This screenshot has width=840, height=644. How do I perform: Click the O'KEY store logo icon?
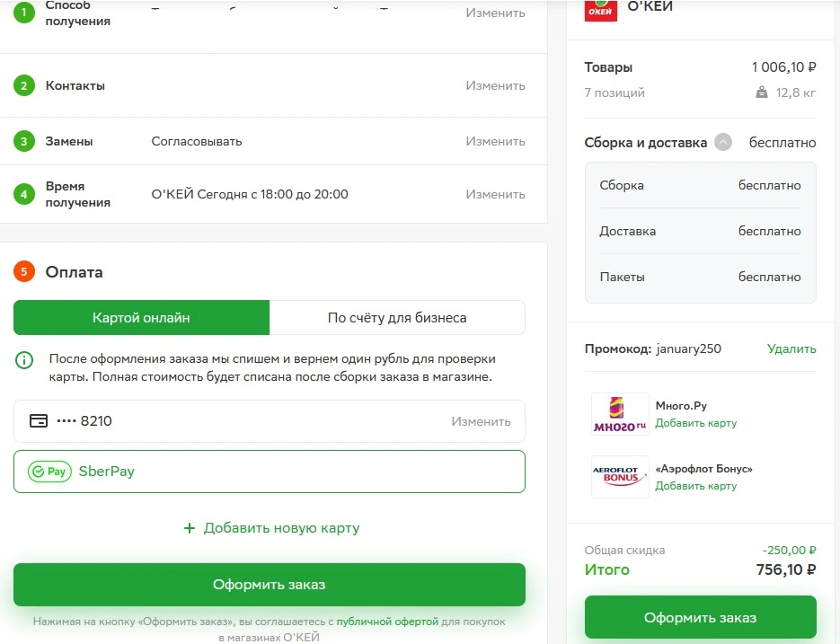coord(600,10)
